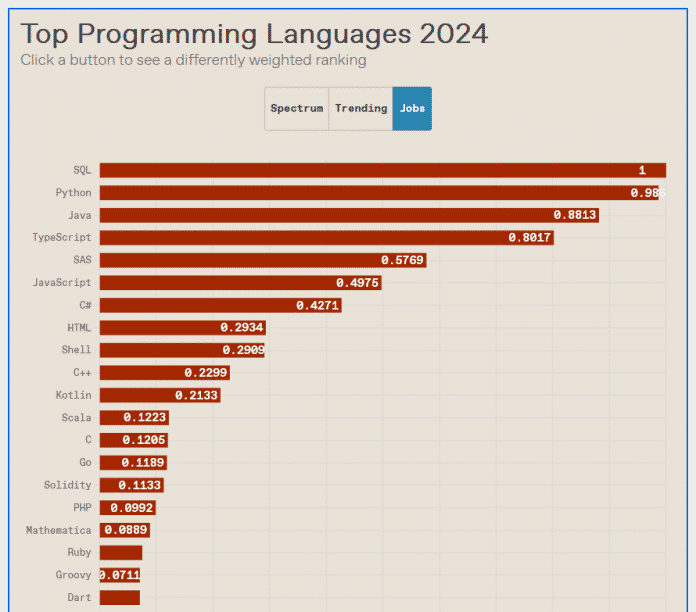Click the 'Scala' axis label

tap(76, 418)
